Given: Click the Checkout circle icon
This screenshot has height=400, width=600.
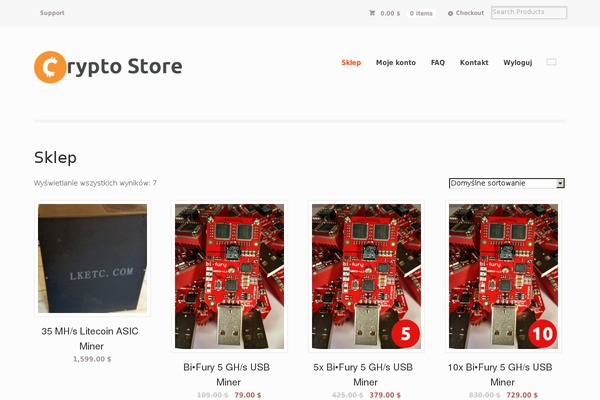Looking at the screenshot, I should (x=450, y=13).
